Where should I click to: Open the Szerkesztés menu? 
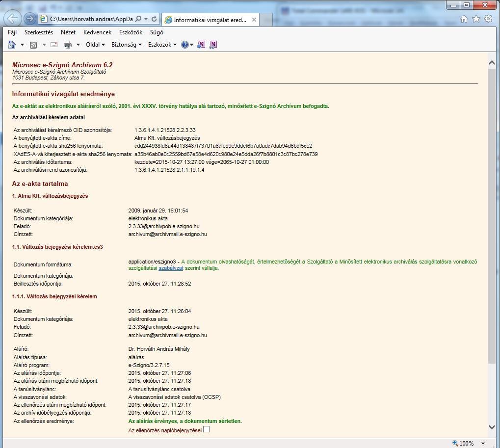point(39,32)
